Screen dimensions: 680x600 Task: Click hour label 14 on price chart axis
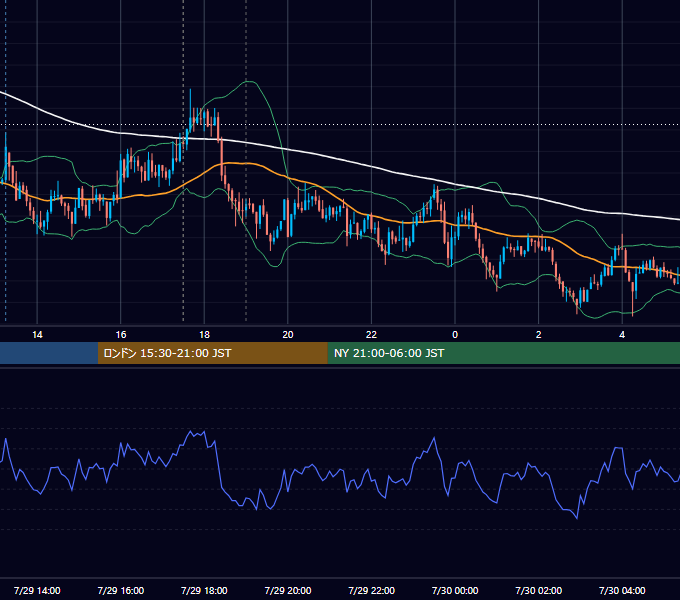(x=37, y=335)
